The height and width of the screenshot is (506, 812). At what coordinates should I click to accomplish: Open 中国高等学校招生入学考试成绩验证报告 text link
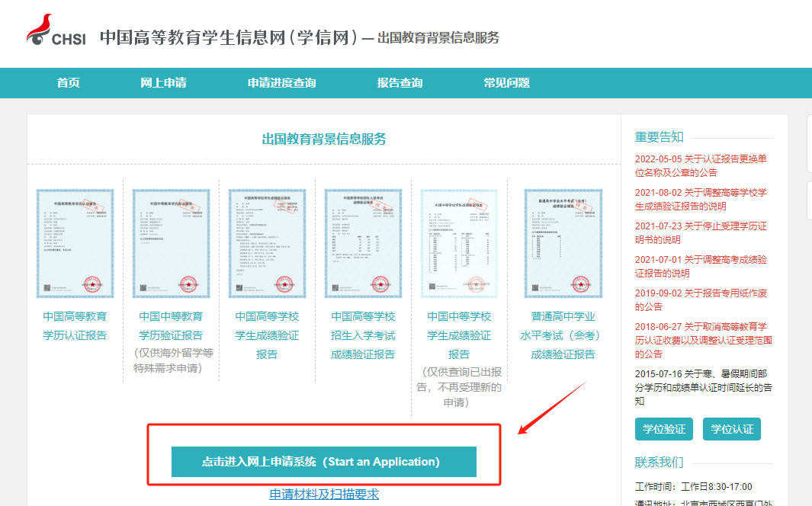pos(363,335)
